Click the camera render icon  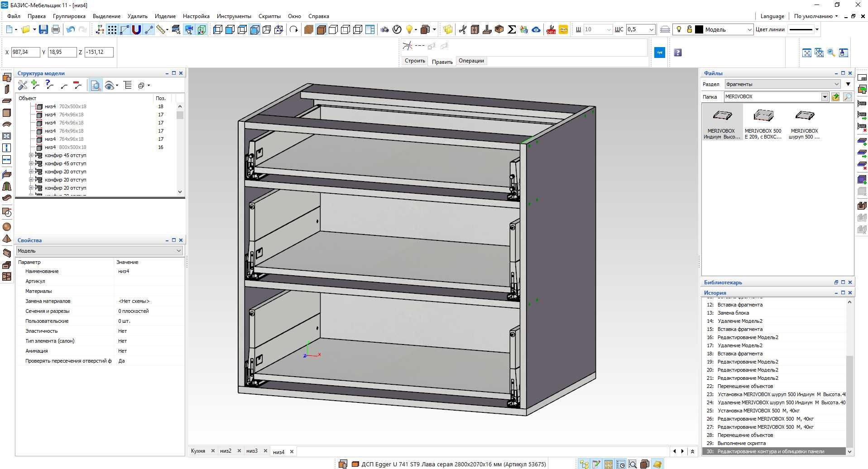pyautogui.click(x=384, y=29)
